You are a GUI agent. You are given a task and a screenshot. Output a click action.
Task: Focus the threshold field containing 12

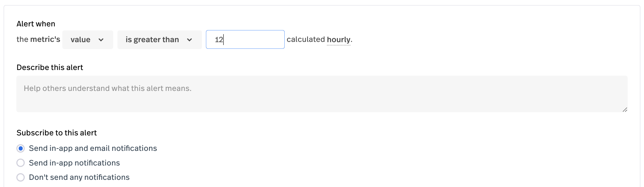[x=245, y=40]
